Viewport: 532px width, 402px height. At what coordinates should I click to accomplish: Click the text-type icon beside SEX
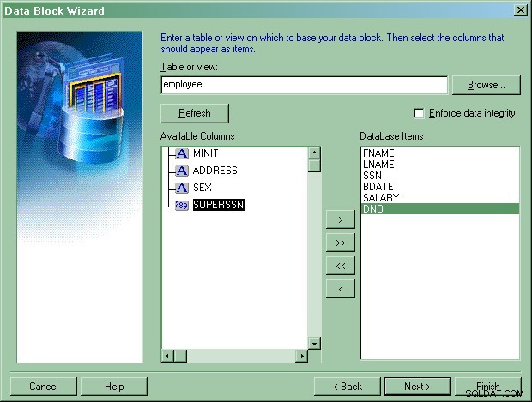point(182,188)
